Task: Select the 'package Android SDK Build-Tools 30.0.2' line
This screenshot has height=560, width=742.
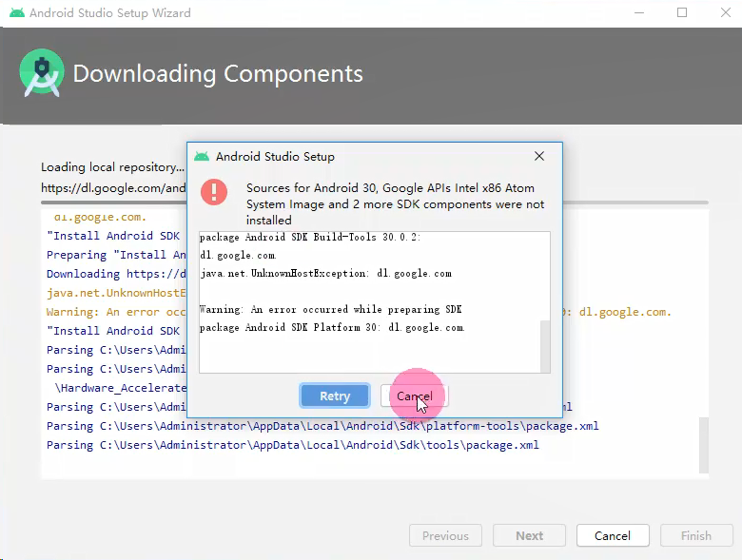Action: click(310, 237)
